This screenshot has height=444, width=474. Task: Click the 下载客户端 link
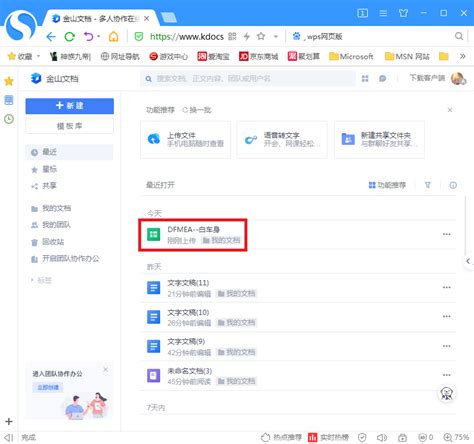[x=427, y=78]
